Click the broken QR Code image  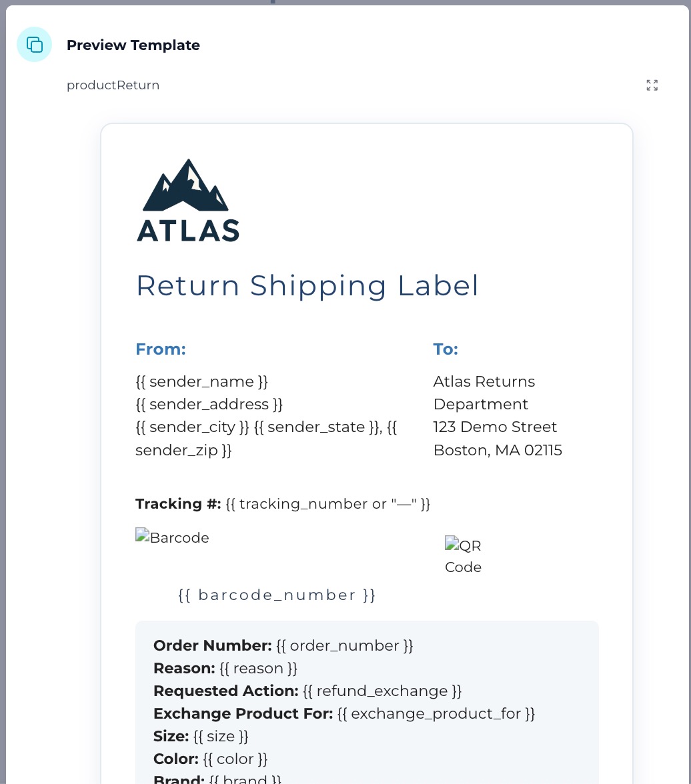tap(463, 555)
